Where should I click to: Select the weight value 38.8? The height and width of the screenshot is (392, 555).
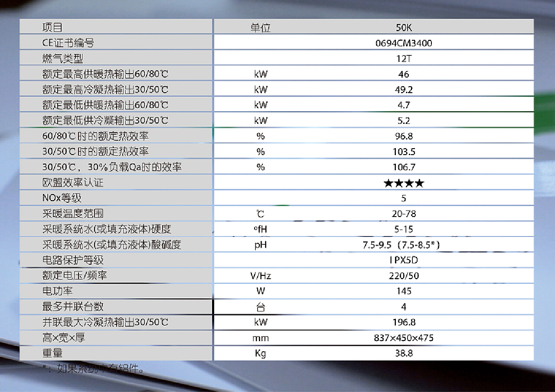click(x=404, y=353)
